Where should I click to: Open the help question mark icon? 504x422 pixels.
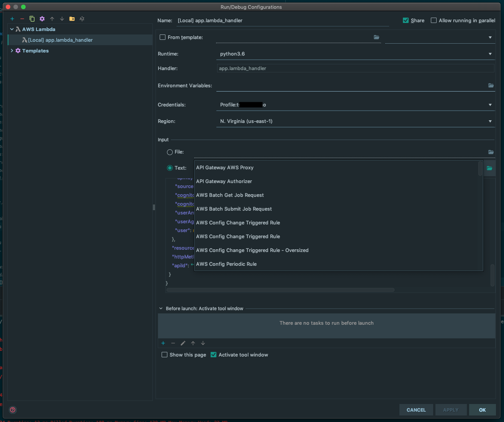(x=13, y=410)
